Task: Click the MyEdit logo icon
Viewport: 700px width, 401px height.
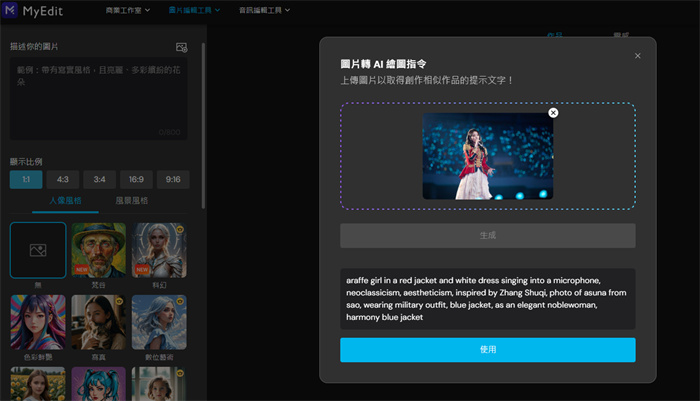Action: pyautogui.click(x=11, y=10)
